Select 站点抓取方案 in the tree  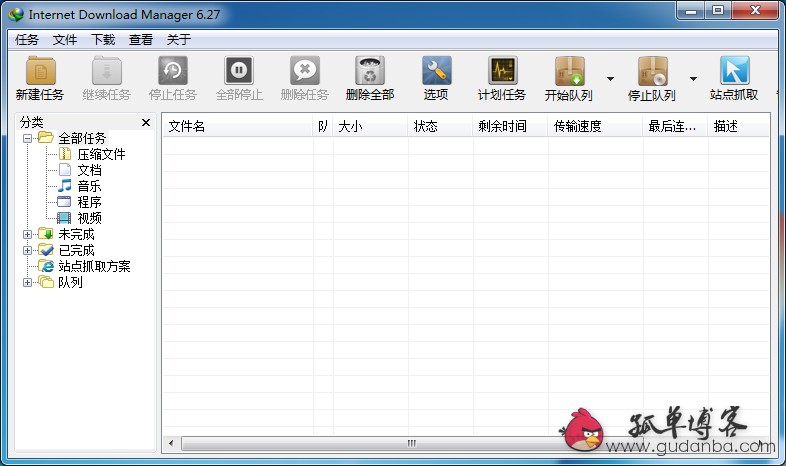[x=94, y=266]
